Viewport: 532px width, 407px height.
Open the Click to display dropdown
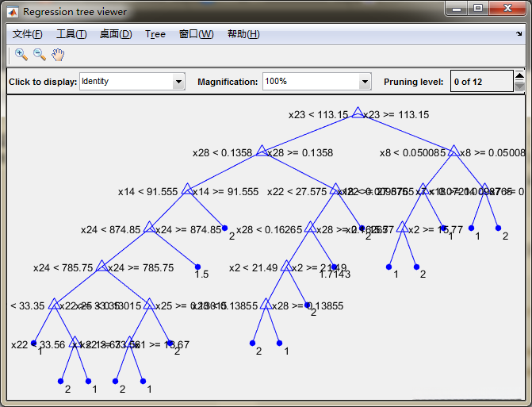tap(132, 82)
